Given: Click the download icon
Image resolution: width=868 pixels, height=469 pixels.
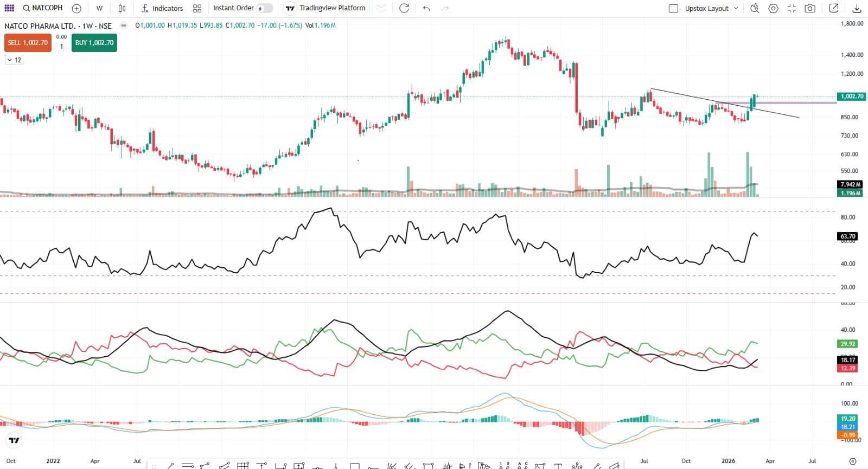Looking at the screenshot, I should (857, 8).
